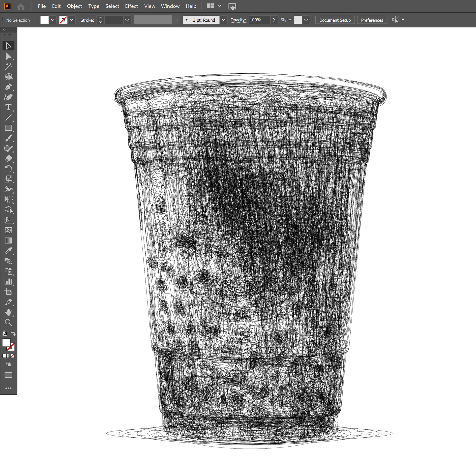Open the fill color dropdown
Image resolution: width=476 pixels, height=476 pixels.
[53, 20]
